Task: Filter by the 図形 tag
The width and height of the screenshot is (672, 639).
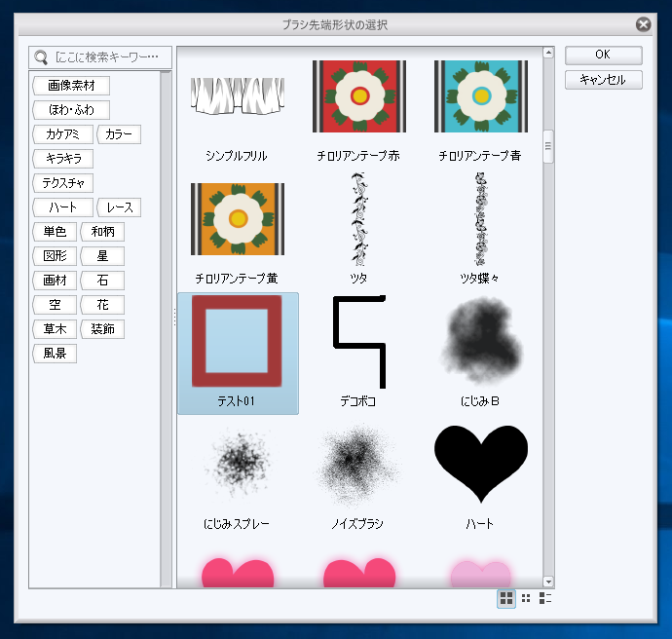Action: 55,256
